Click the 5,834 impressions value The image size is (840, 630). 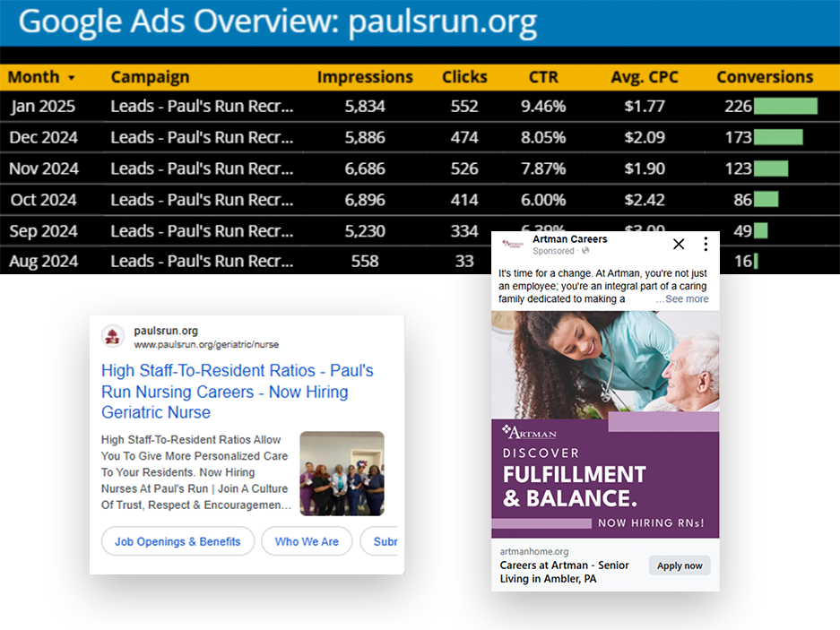pos(365,106)
